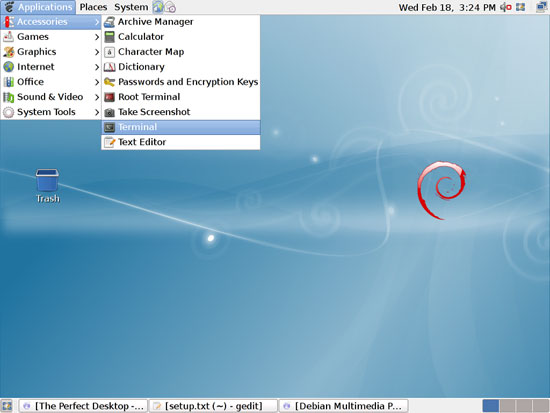The width and height of the screenshot is (550, 413).
Task: Launch Root Terminal
Action: pos(181,97)
